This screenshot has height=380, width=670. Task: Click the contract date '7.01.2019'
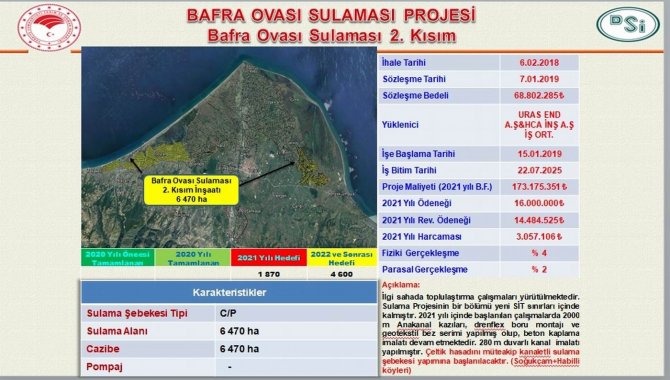pyautogui.click(x=539, y=79)
